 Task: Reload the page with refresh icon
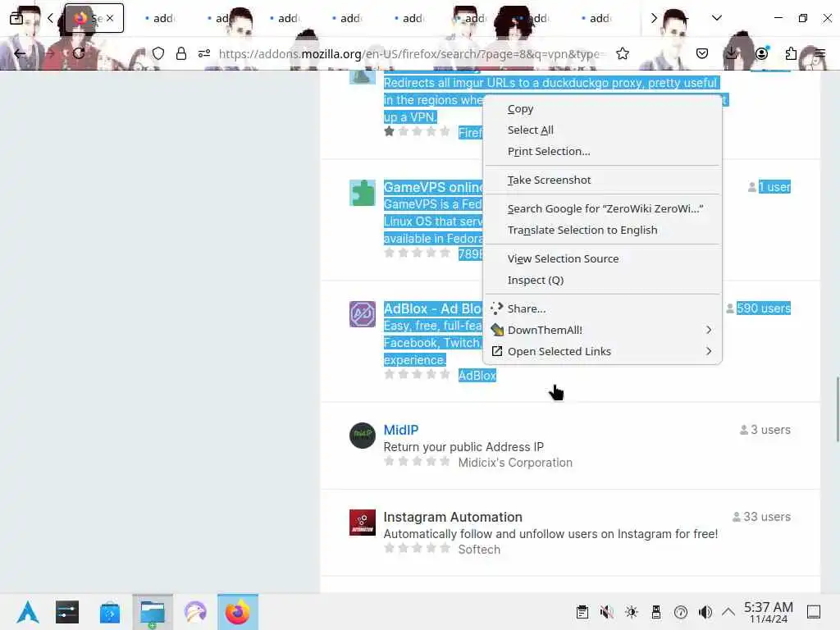point(79,53)
